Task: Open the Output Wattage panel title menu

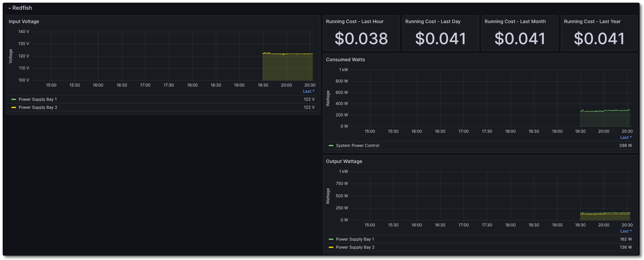Action: 344,161
